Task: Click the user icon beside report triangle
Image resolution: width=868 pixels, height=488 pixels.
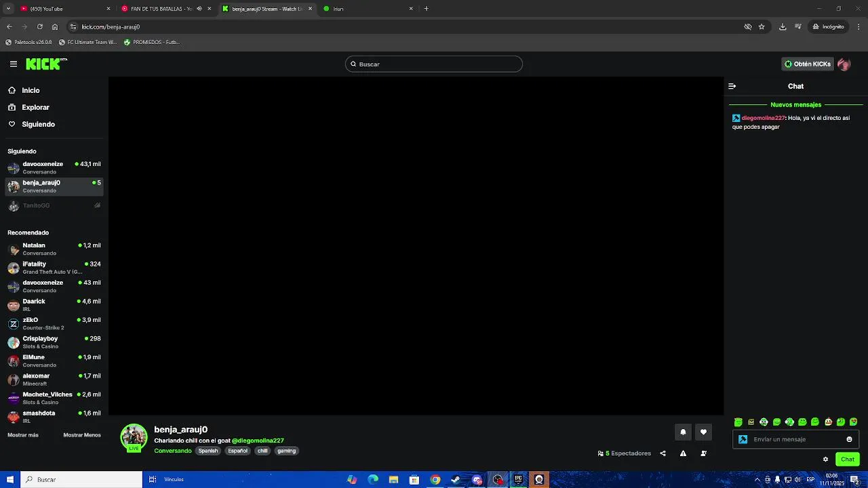Action: [x=703, y=453]
